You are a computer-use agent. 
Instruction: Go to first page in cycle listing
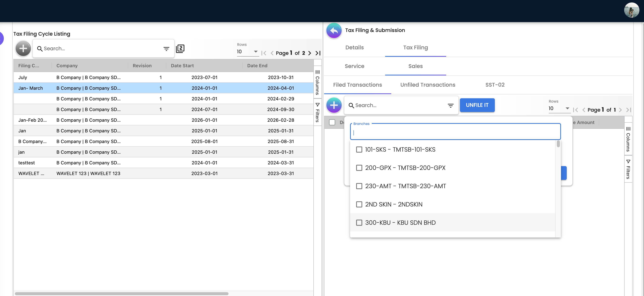click(264, 53)
